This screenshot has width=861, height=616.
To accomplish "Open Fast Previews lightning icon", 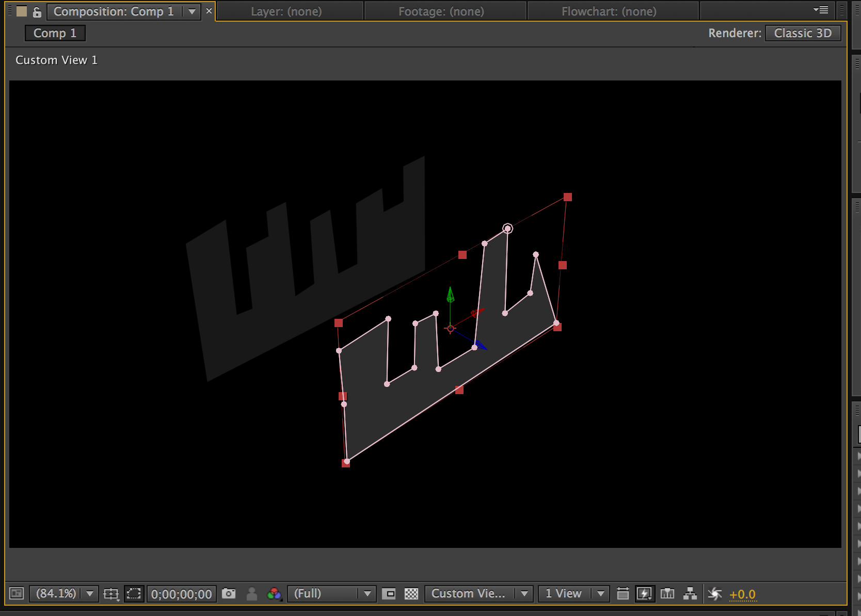I will tap(645, 594).
